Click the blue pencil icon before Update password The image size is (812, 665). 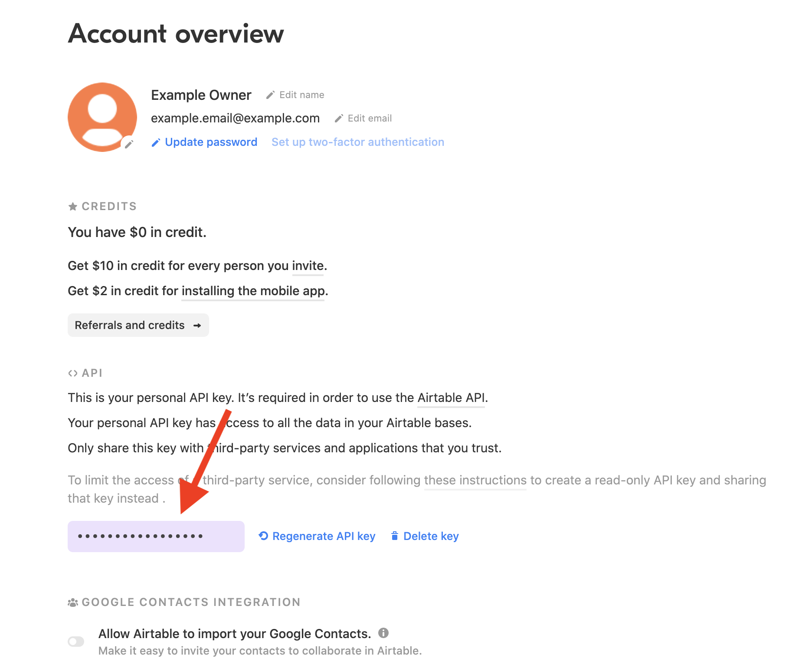click(x=156, y=142)
